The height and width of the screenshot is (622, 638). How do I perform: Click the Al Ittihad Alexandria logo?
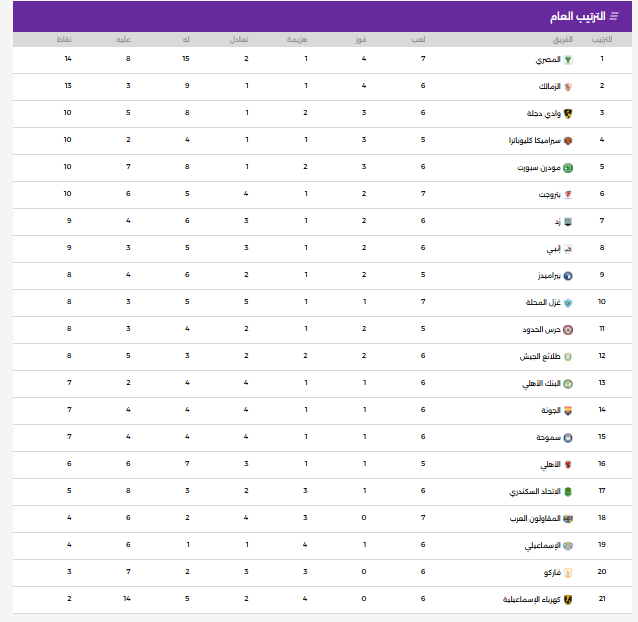(568, 492)
